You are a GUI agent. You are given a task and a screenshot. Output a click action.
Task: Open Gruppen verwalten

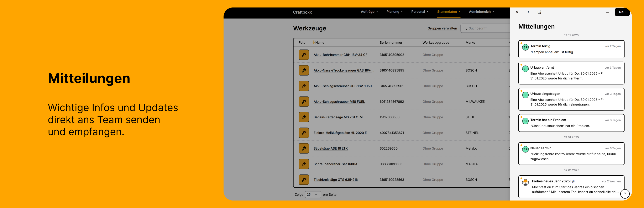coord(442,28)
